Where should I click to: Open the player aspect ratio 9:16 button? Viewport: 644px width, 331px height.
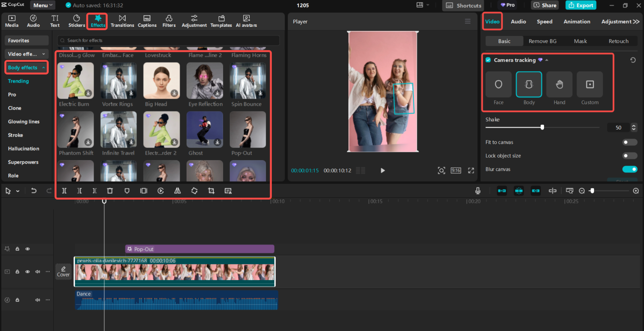point(456,170)
